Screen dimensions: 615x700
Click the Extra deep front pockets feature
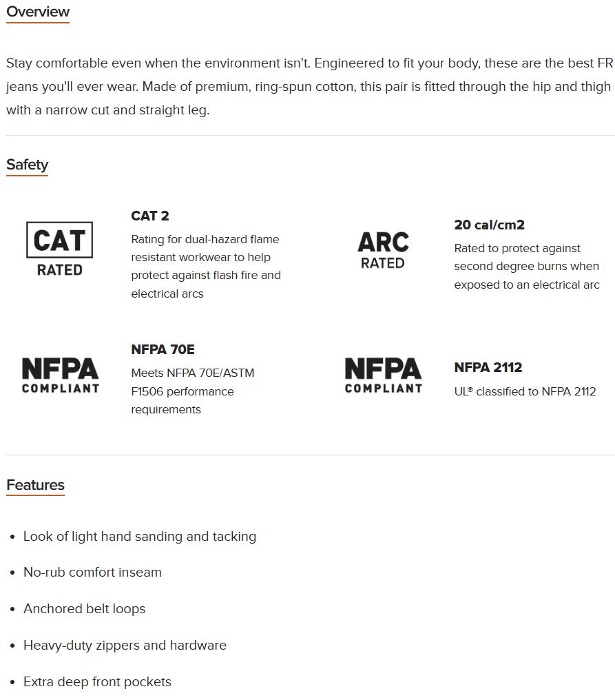click(x=97, y=681)
